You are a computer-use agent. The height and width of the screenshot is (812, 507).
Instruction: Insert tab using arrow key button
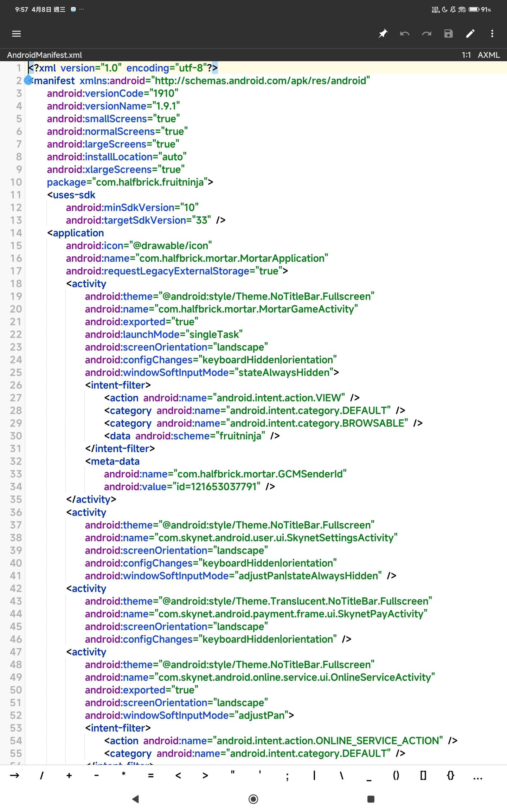[15, 776]
